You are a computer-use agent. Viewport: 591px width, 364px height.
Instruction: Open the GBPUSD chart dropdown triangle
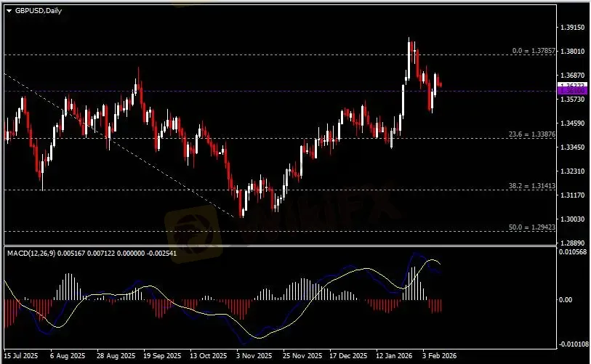point(9,11)
